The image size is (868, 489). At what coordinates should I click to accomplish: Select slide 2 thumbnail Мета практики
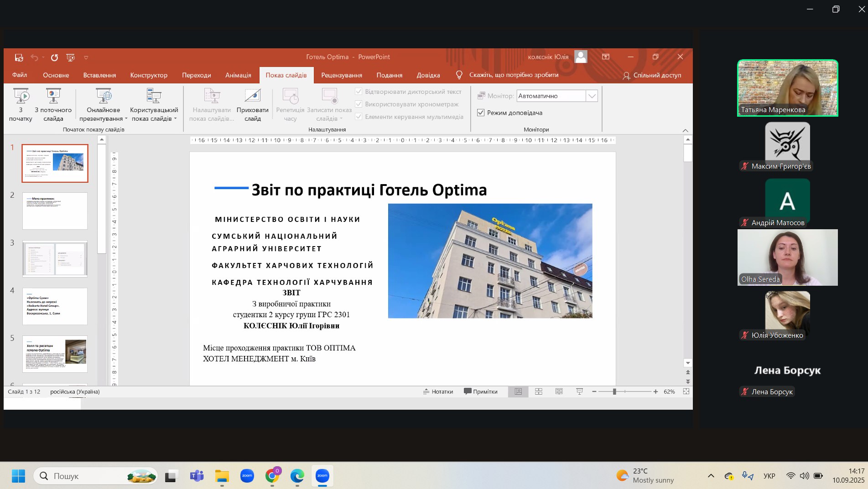(55, 211)
